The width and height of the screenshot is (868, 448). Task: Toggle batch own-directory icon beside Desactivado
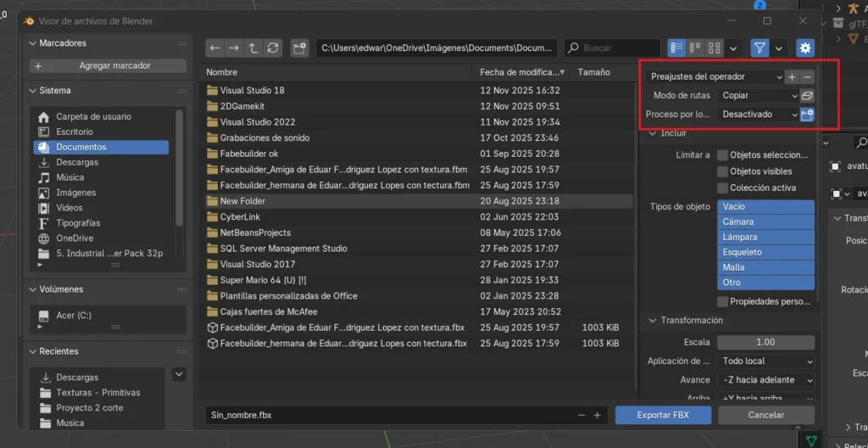(x=807, y=115)
